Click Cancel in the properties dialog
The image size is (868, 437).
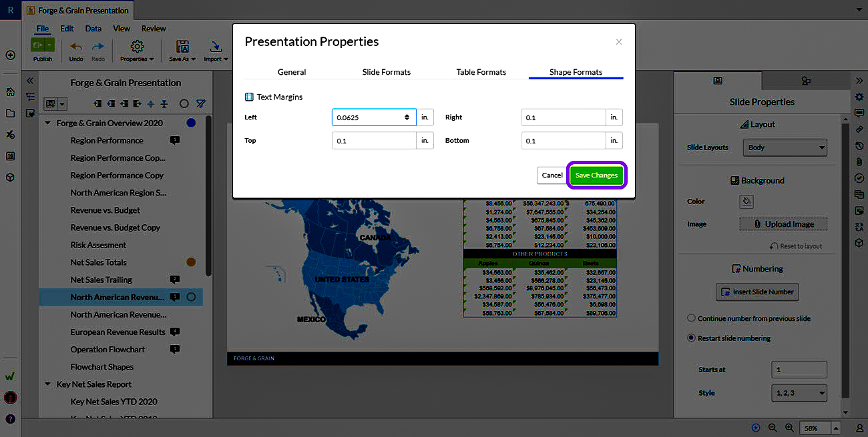pos(552,175)
